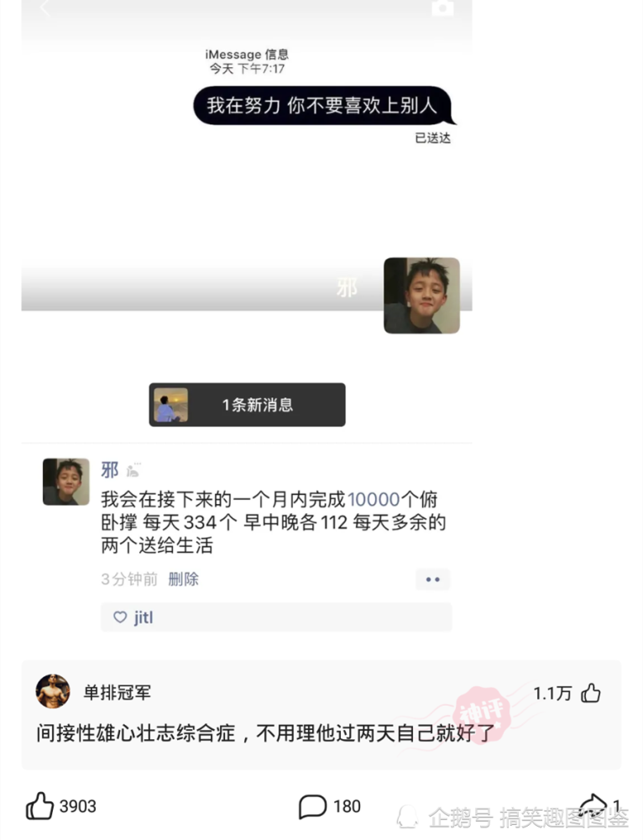This screenshot has height=840, width=643.
Task: Tap the highlighted 10000 number in post
Action: coord(374,499)
